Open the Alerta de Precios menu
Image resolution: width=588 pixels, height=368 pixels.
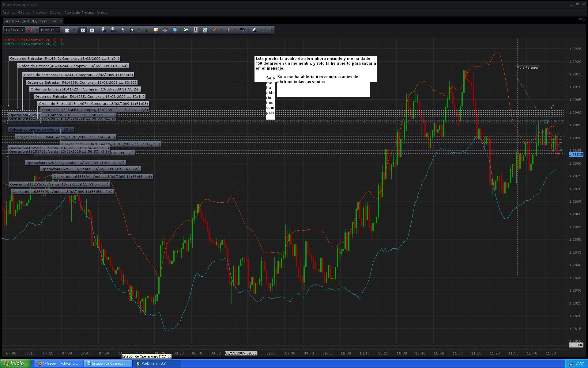[79, 13]
